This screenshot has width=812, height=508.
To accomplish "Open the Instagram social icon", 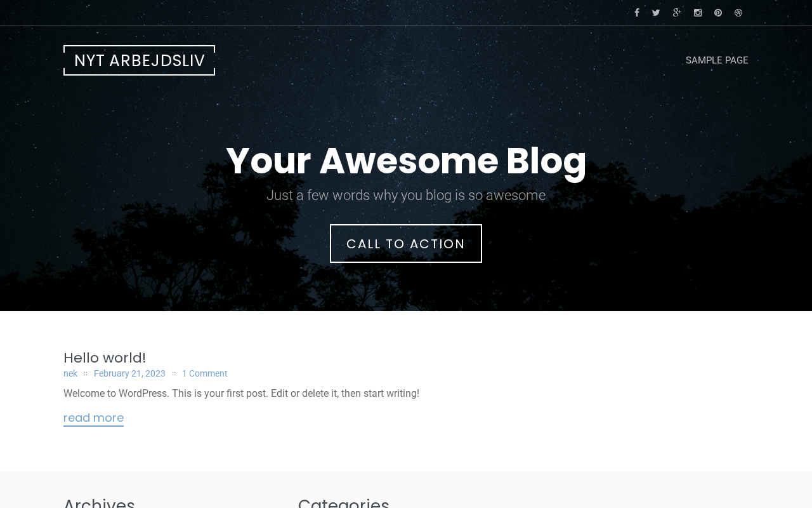I will coord(698,13).
